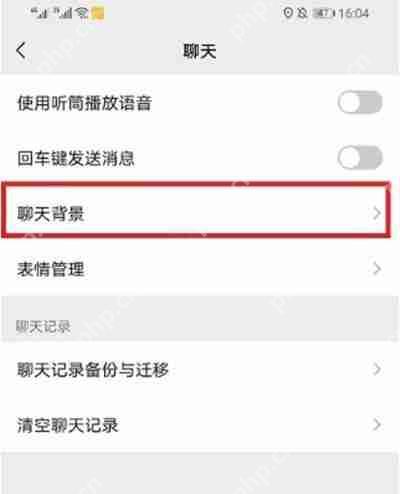This screenshot has height=494, width=400.
Task: Tap the 16:04 clock in status bar
Action: click(x=354, y=13)
